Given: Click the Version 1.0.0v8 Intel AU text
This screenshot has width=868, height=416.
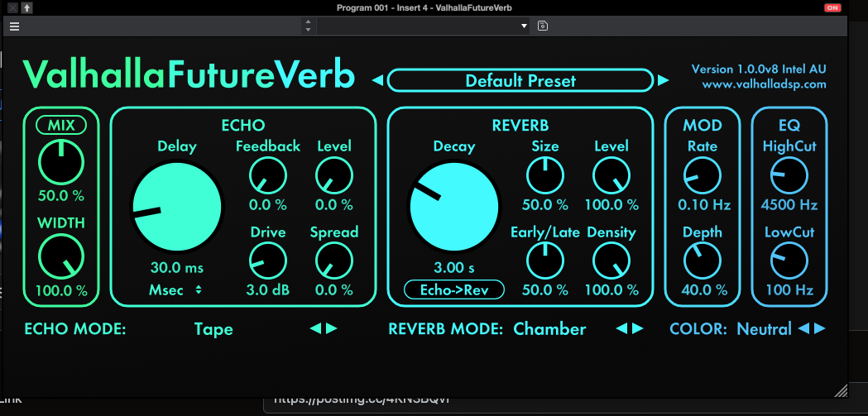Looking at the screenshot, I should coord(759,69).
